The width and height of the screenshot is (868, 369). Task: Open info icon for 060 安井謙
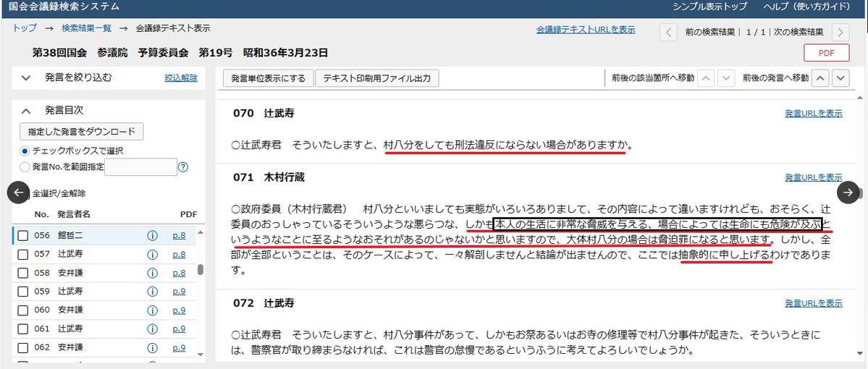pos(152,310)
